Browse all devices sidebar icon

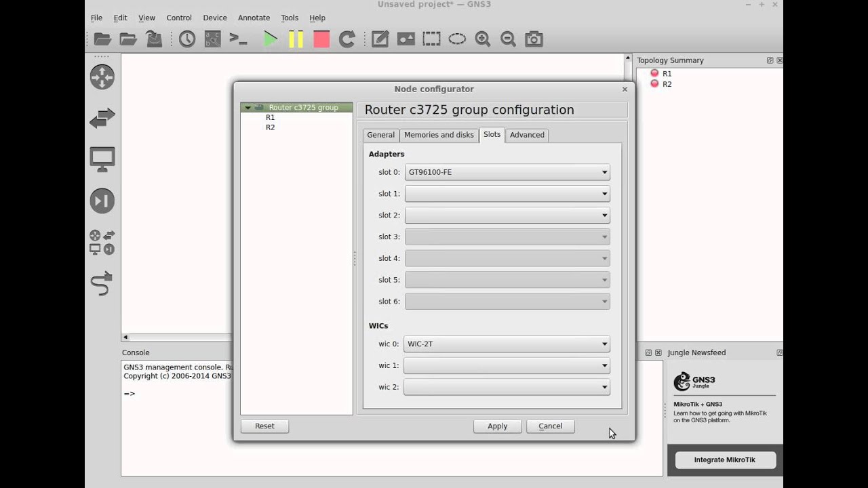[x=102, y=242]
